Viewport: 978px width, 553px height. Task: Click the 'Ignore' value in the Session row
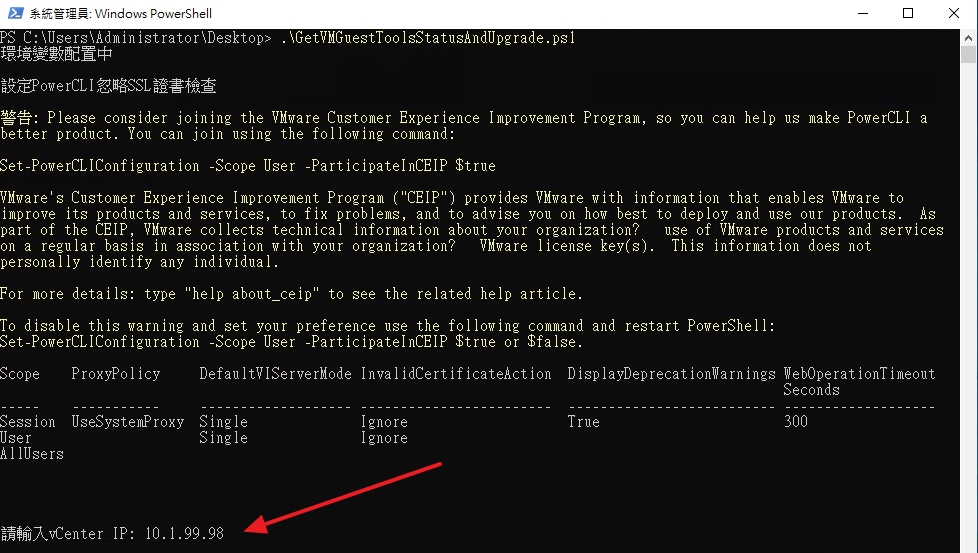coord(384,422)
